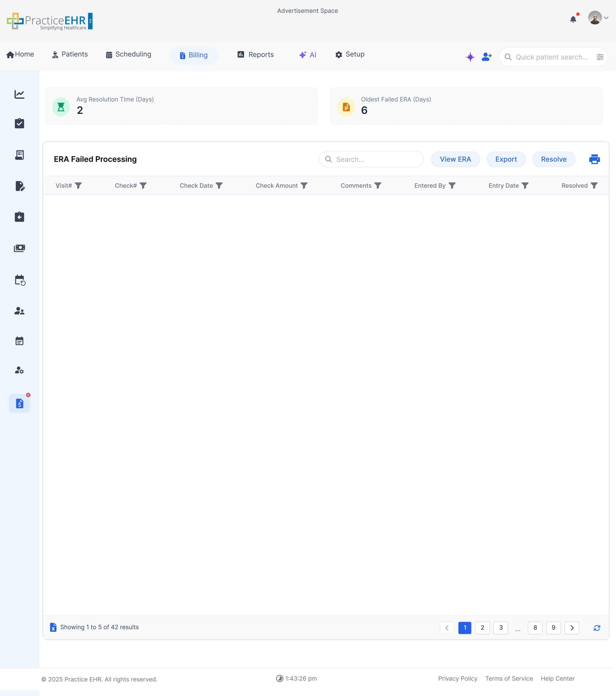Open the Reports menu

tap(256, 55)
